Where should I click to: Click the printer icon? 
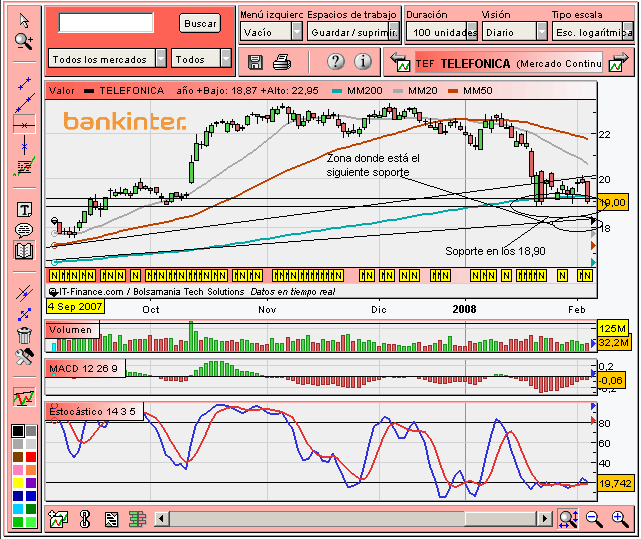(x=282, y=63)
